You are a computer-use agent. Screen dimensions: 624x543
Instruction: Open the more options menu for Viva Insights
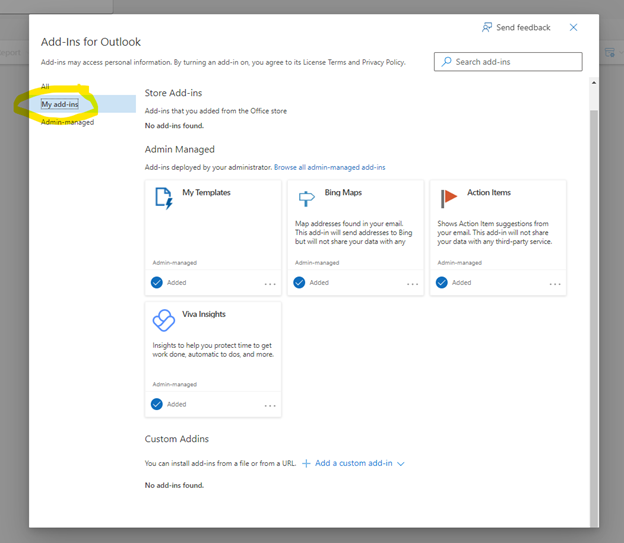pos(270,406)
